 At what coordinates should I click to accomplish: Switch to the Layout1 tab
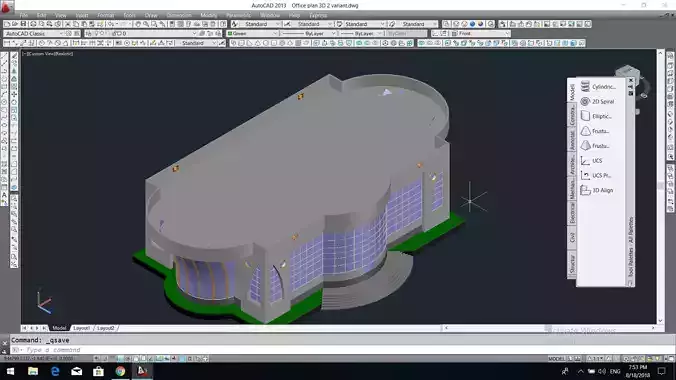(x=81, y=328)
